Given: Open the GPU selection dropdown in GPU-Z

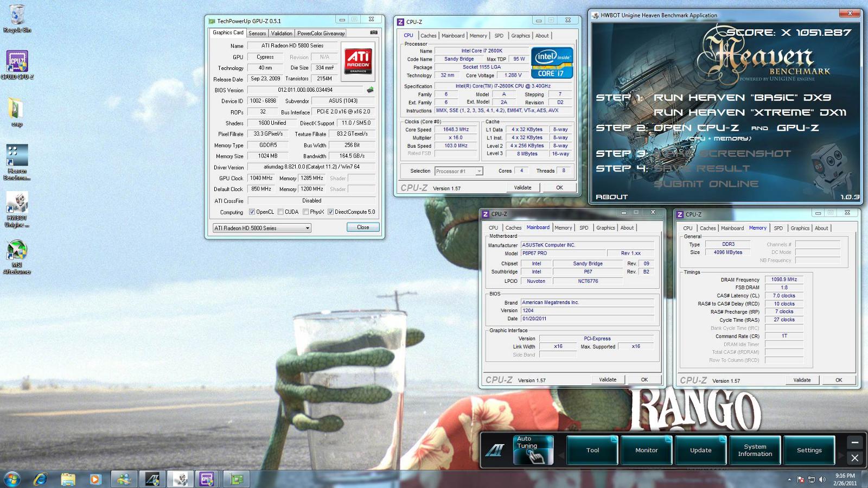Looking at the screenshot, I should [261, 228].
